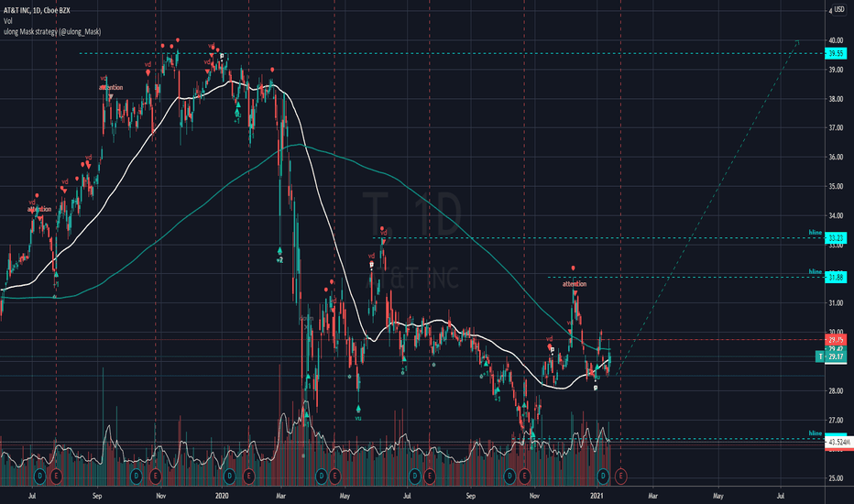Click the first earnings E marker after Jul 2019
Viewport: 854px width, 504px height.
pyautogui.click(x=56, y=477)
